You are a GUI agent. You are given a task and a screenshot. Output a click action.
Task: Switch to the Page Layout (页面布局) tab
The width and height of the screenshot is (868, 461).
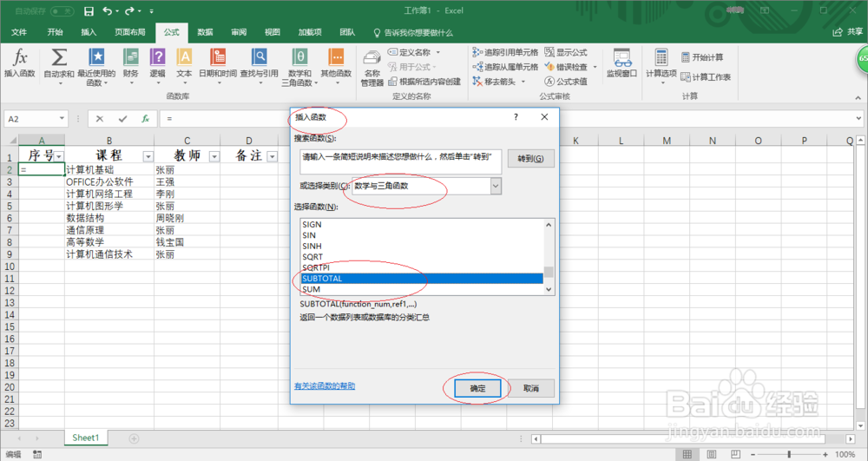pos(129,32)
